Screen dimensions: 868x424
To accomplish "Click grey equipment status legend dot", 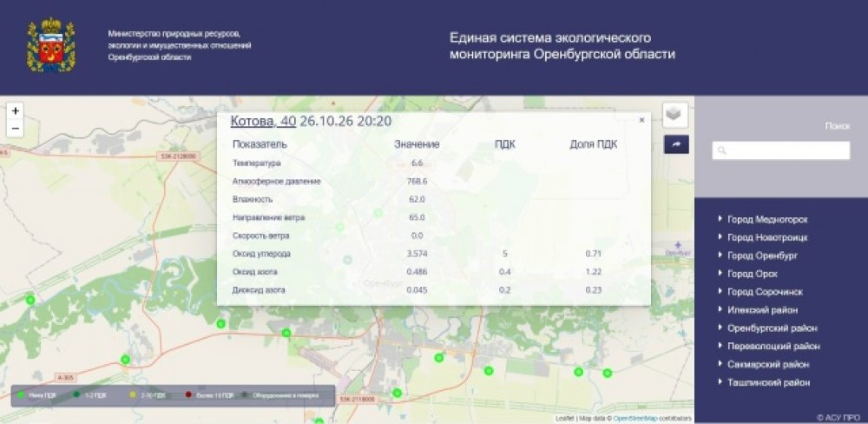I will point(246,395).
